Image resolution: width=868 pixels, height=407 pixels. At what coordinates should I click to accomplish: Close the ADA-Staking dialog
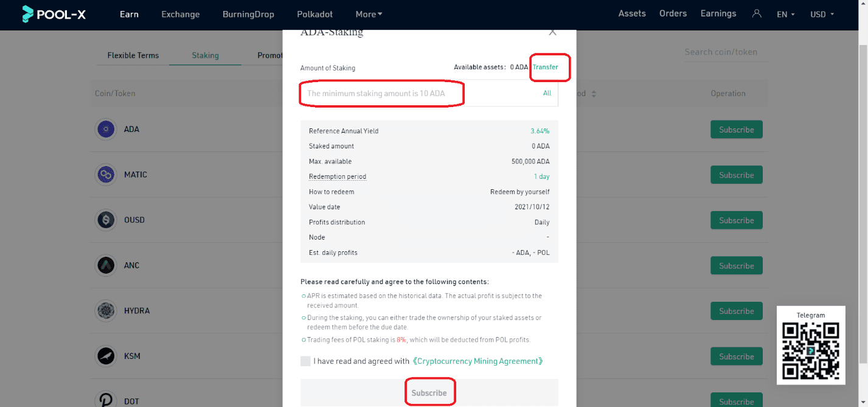point(552,33)
